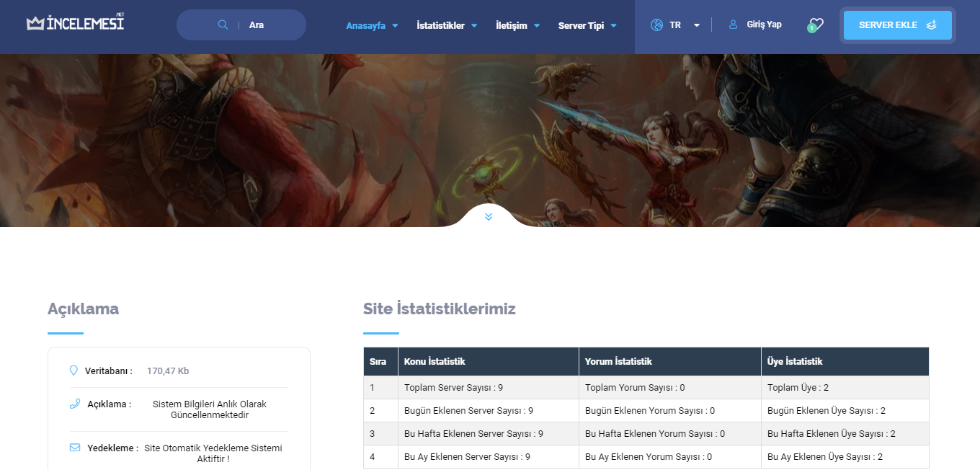Click the globe language icon
The width and height of the screenshot is (980, 470).
[656, 25]
